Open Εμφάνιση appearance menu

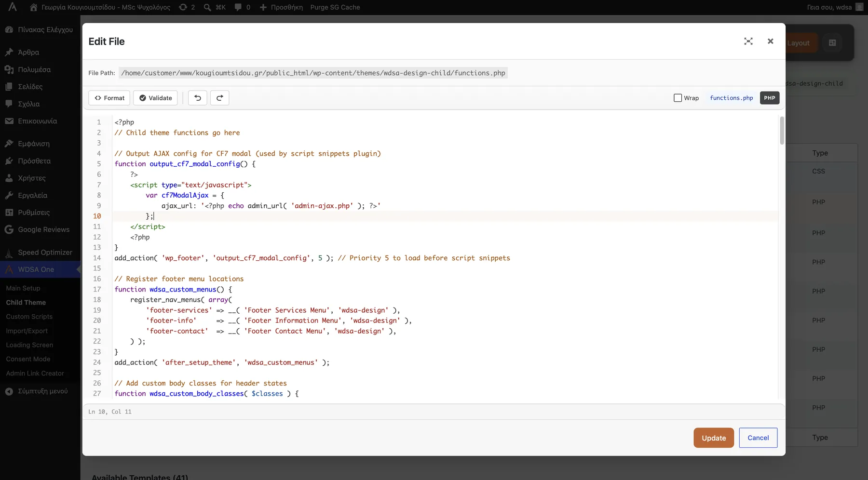point(40,144)
